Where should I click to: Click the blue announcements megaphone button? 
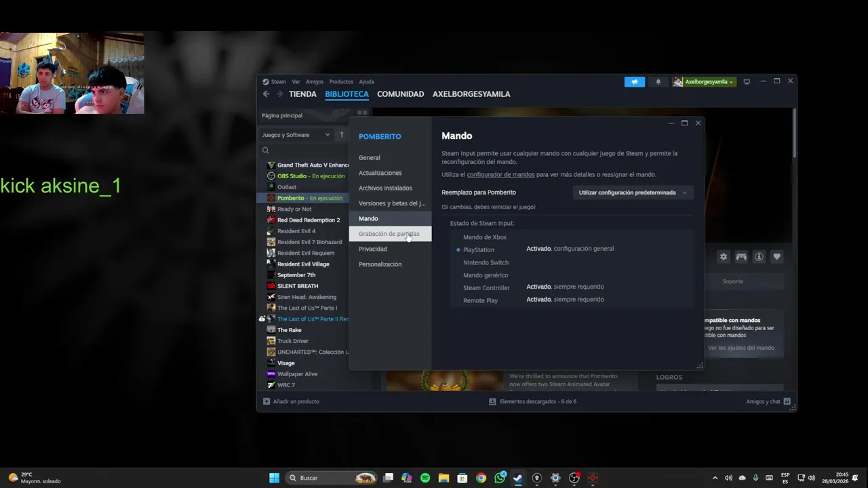tap(635, 82)
